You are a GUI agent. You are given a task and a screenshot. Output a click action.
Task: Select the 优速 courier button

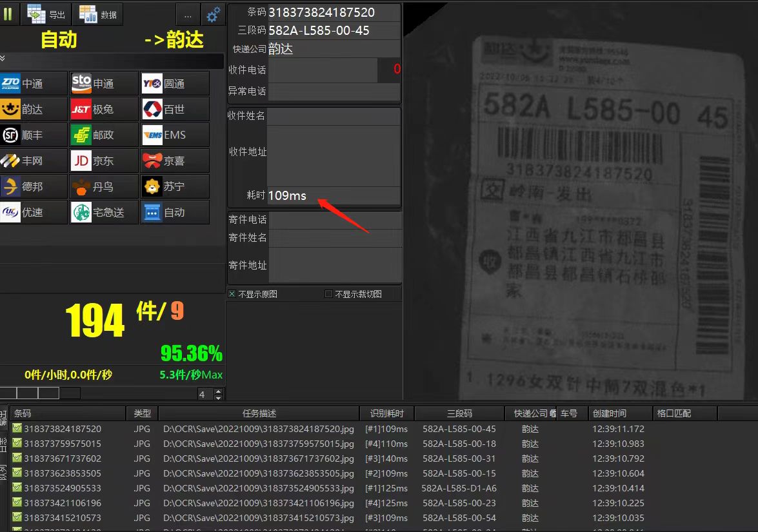tap(33, 212)
